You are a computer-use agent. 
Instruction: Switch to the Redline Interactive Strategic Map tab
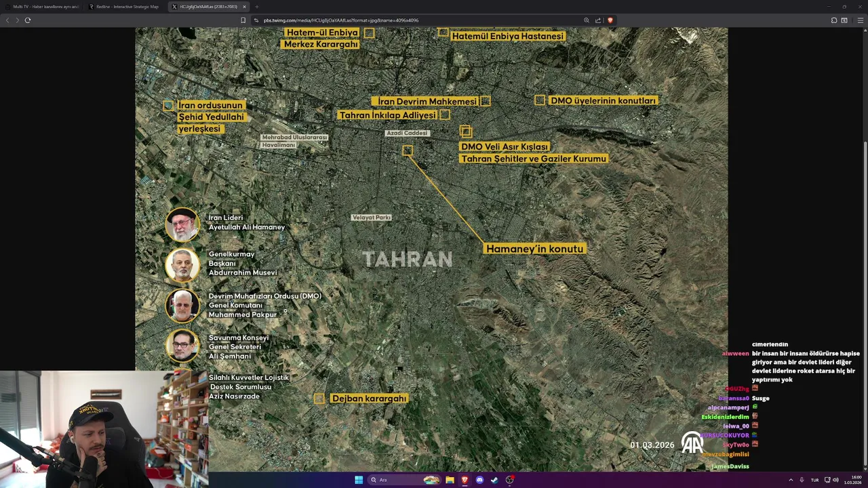pos(126,7)
